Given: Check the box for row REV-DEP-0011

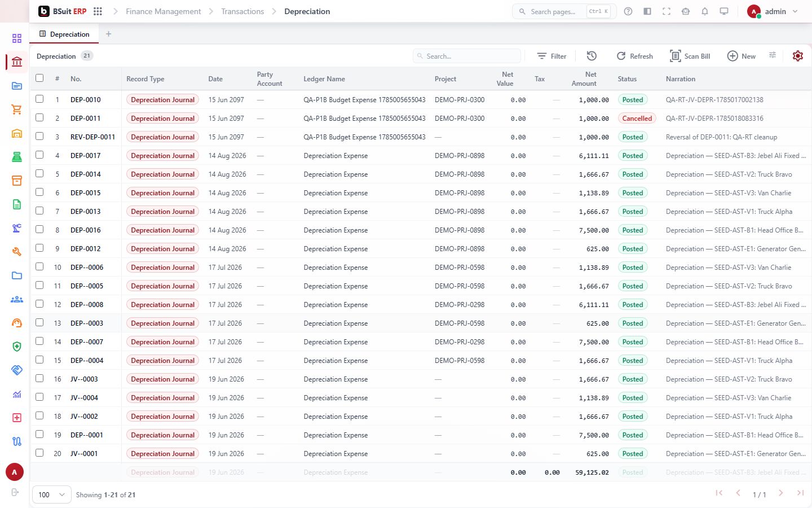Looking at the screenshot, I should point(39,136).
